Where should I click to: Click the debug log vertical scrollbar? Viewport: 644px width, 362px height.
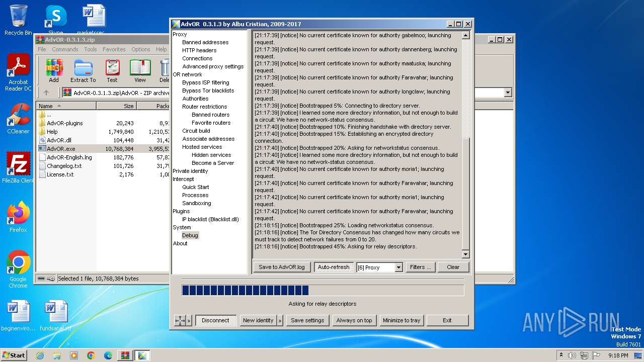tap(465, 145)
